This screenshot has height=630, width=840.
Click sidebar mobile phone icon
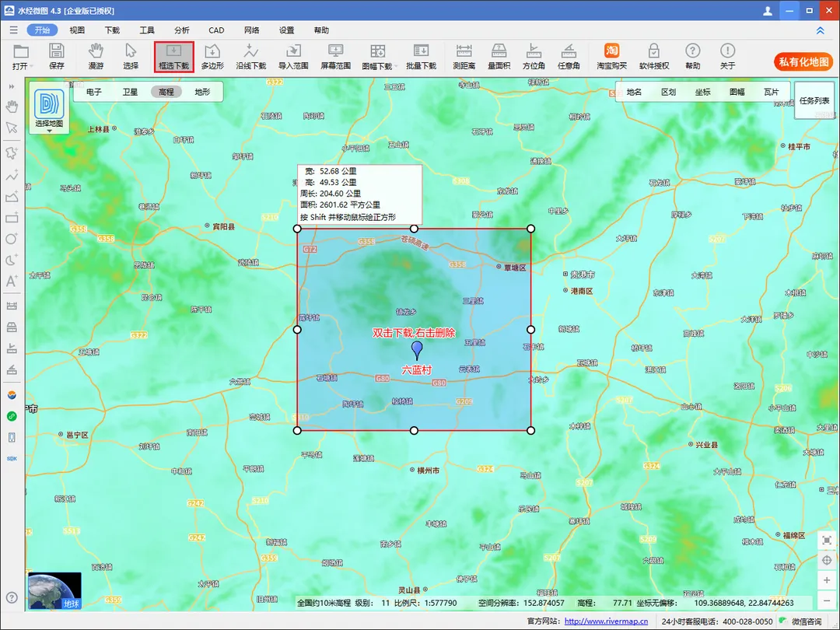coord(12,438)
